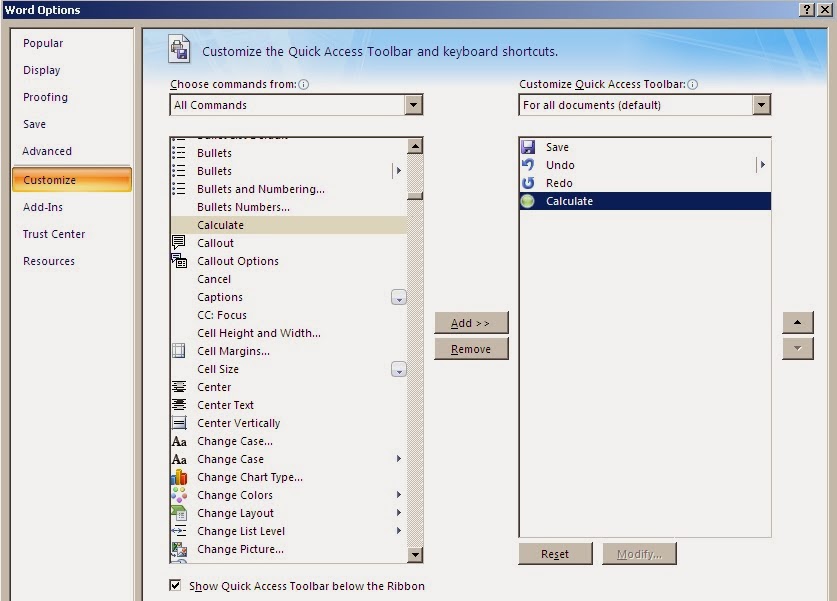
Task: Click the Undo arrow icon in toolbar list
Action: tap(528, 165)
